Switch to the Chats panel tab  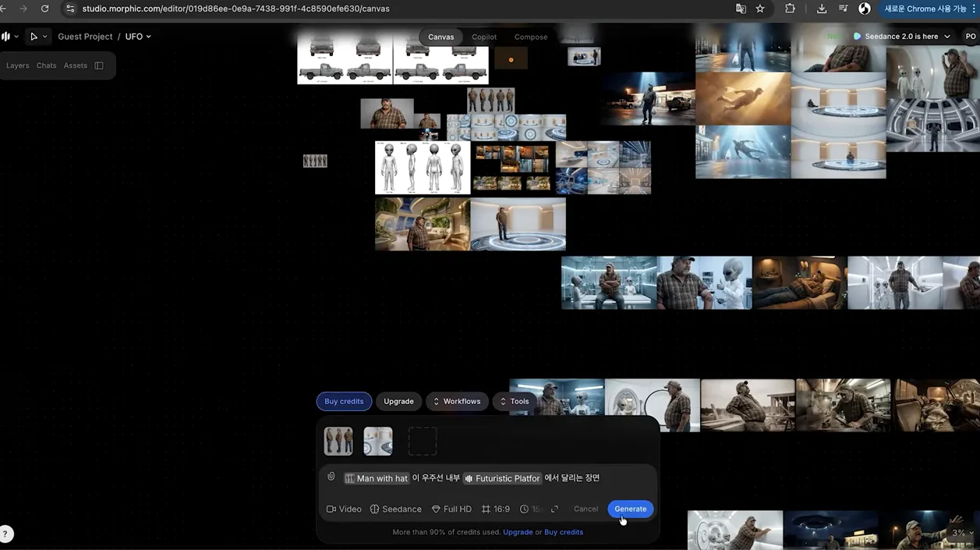pos(47,66)
